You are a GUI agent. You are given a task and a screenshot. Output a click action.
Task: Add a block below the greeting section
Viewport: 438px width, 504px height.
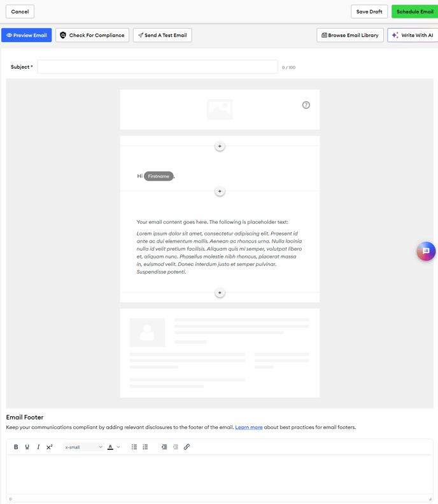[x=220, y=191]
